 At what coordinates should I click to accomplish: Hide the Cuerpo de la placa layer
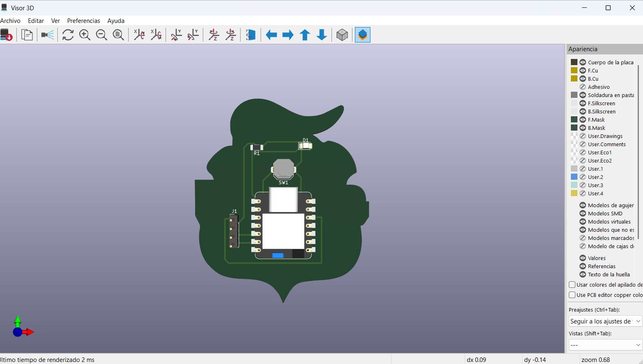click(583, 62)
